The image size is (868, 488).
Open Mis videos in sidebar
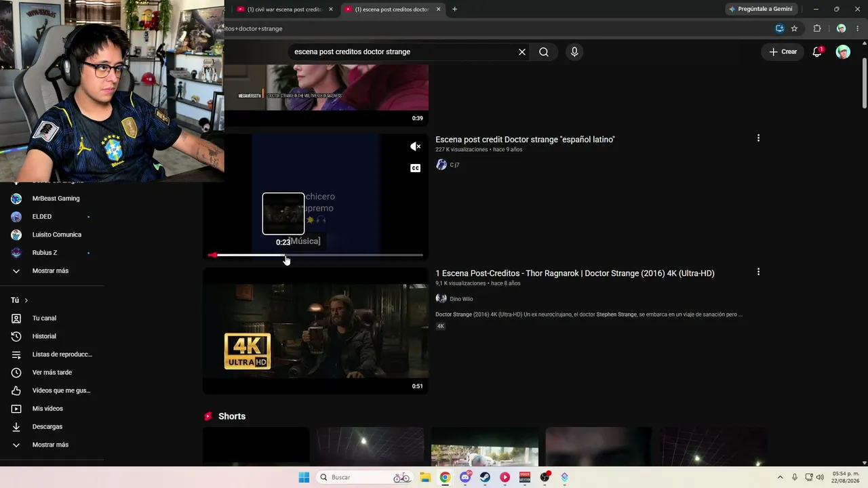point(47,409)
